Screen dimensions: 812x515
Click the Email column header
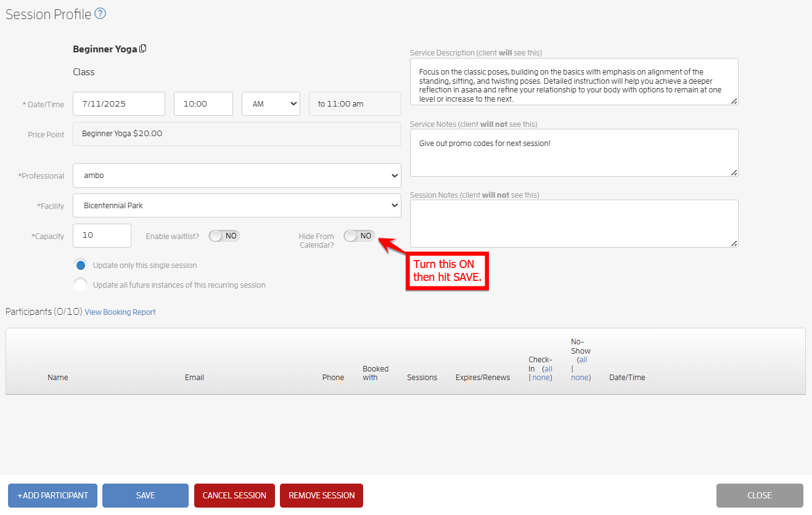click(x=194, y=378)
